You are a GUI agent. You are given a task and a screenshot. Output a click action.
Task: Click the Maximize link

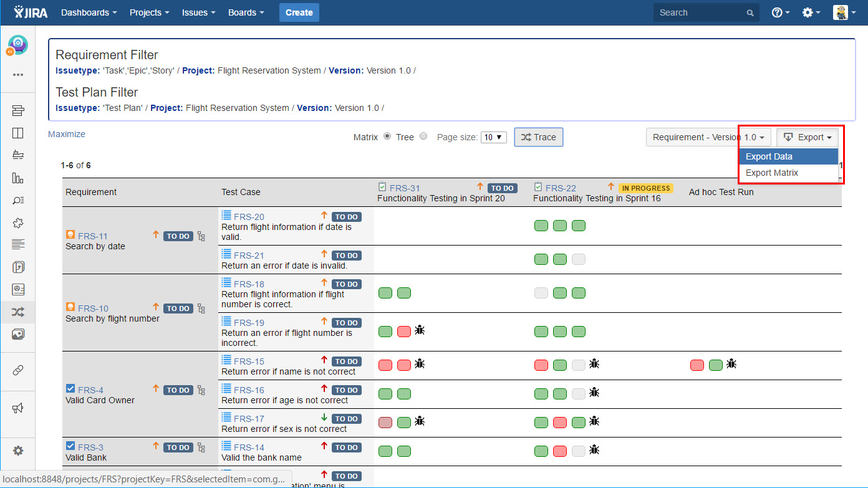[67, 134]
